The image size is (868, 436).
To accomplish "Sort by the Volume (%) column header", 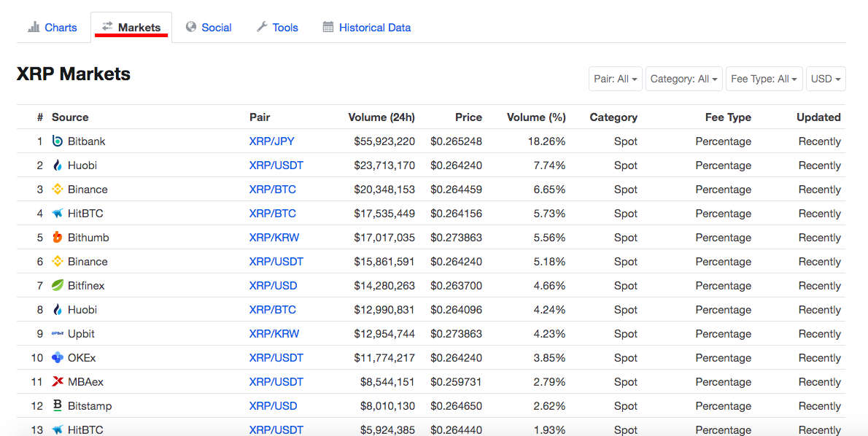I will click(536, 117).
